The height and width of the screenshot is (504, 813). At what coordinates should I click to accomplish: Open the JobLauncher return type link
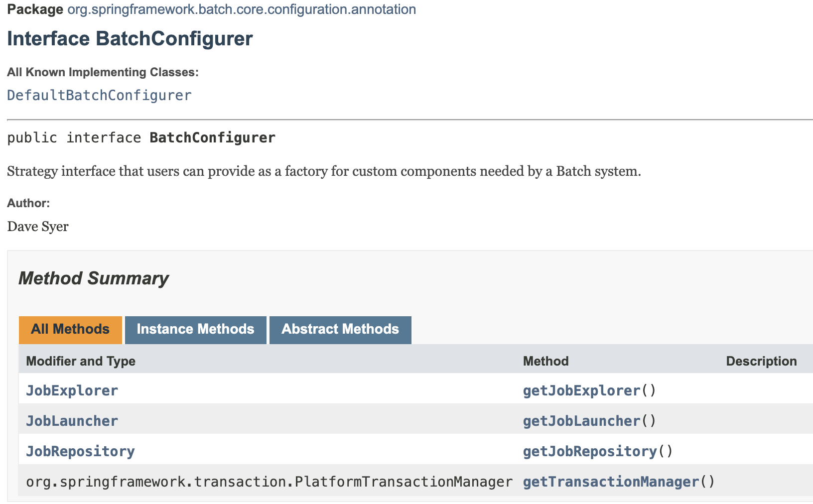click(x=72, y=421)
